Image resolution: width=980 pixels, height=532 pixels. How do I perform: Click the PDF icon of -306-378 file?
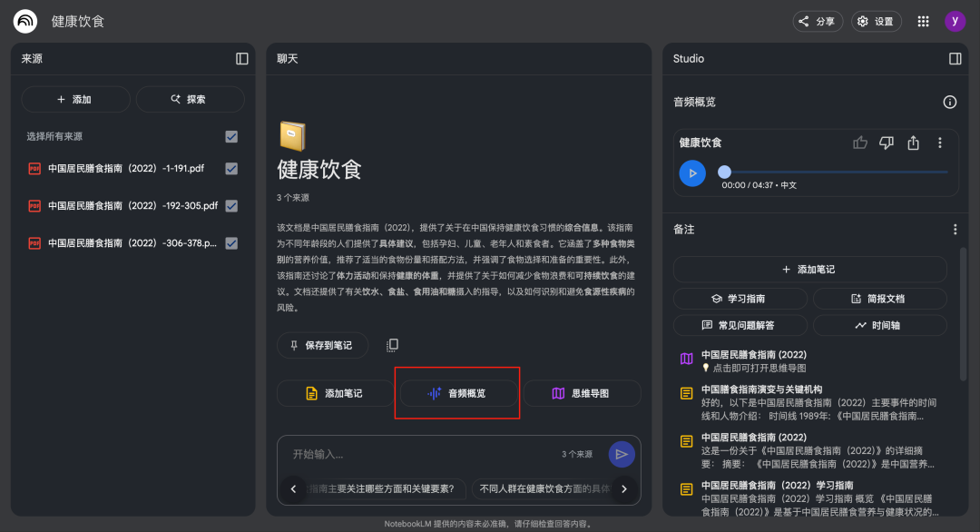(34, 243)
